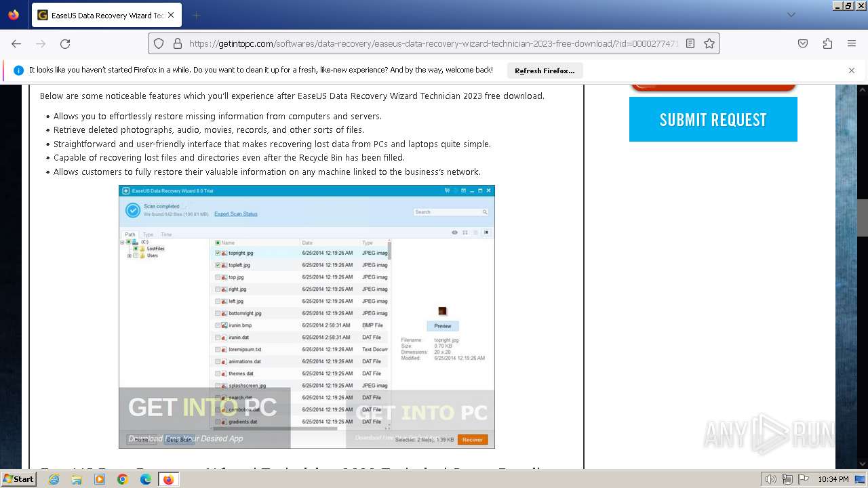Save page to Pocket
Viewport: 868px width, 488px height.
803,43
